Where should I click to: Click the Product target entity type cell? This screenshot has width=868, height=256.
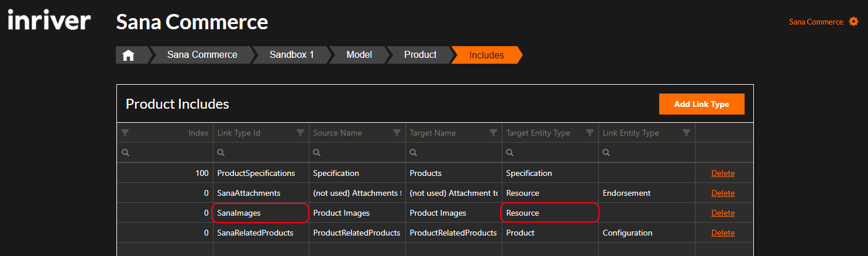550,233
